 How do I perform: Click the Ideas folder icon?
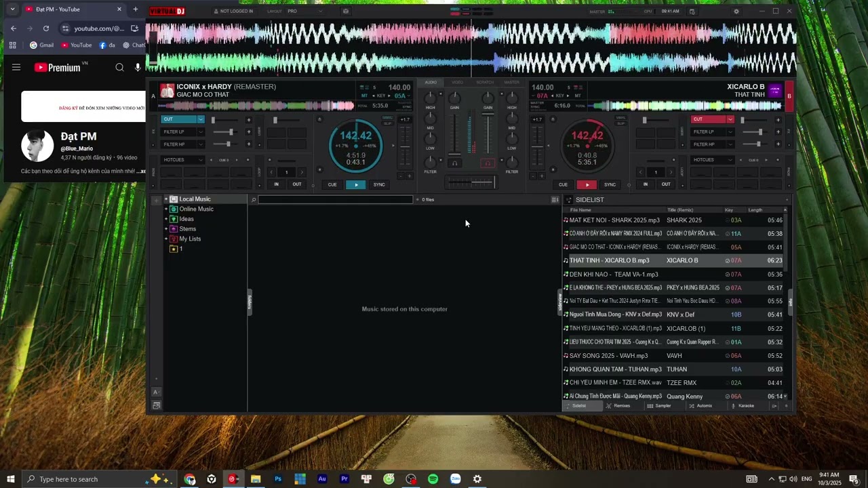[174, 219]
